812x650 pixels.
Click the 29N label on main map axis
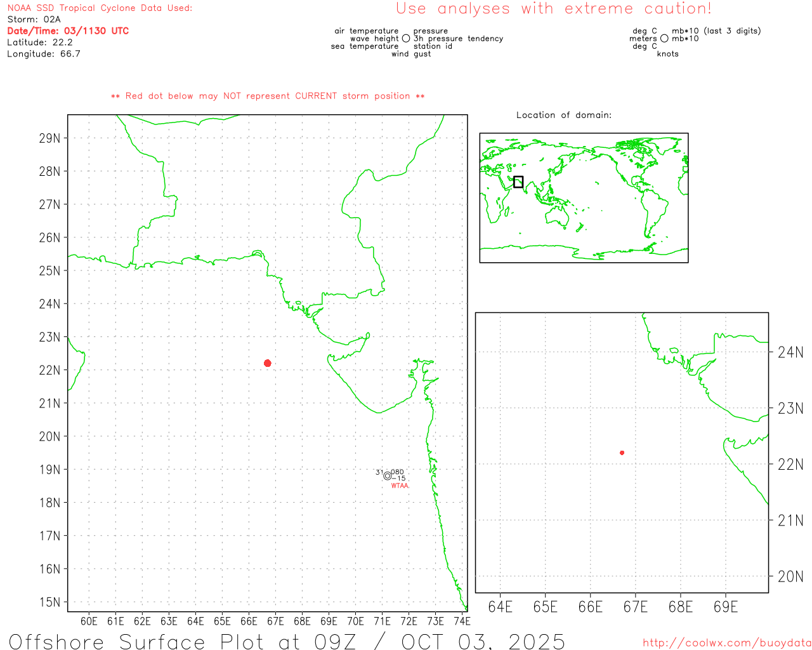(x=49, y=138)
